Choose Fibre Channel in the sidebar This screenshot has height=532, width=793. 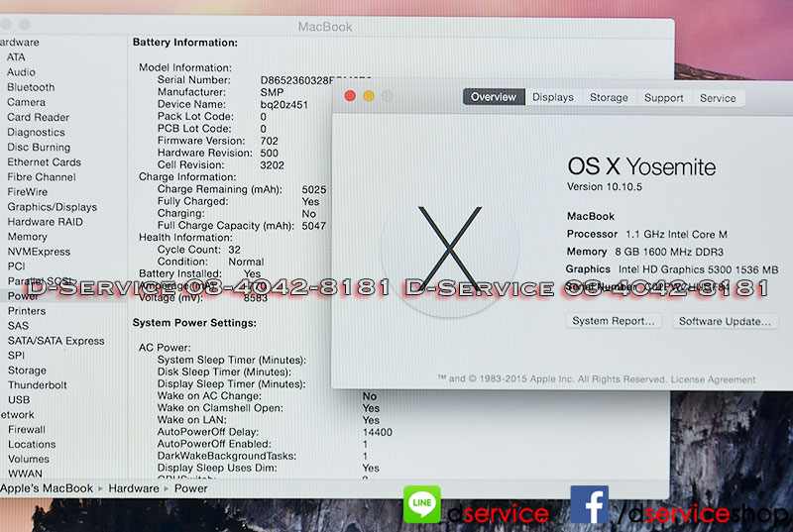[42, 176]
